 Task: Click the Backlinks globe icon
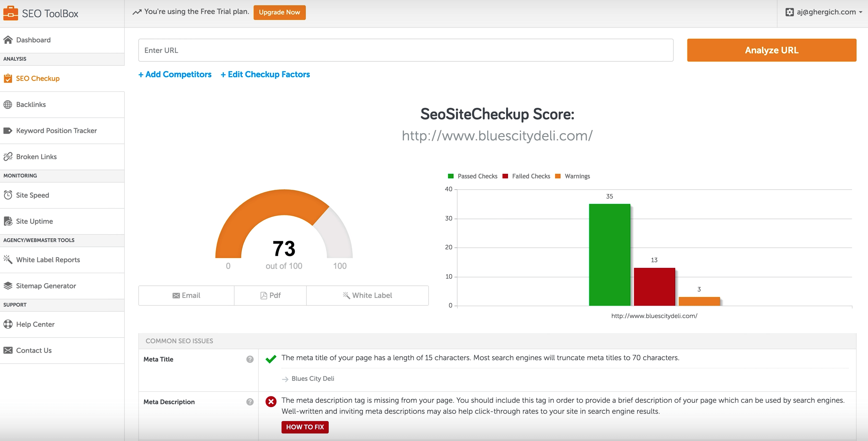[8, 104]
